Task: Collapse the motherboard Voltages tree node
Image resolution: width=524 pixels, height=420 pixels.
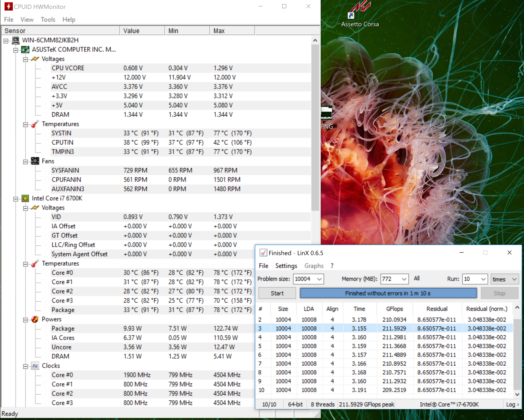Action: [x=25, y=59]
